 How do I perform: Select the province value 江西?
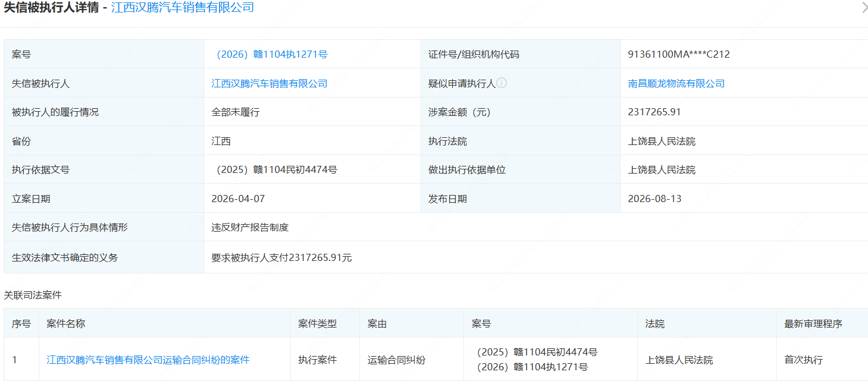point(221,141)
